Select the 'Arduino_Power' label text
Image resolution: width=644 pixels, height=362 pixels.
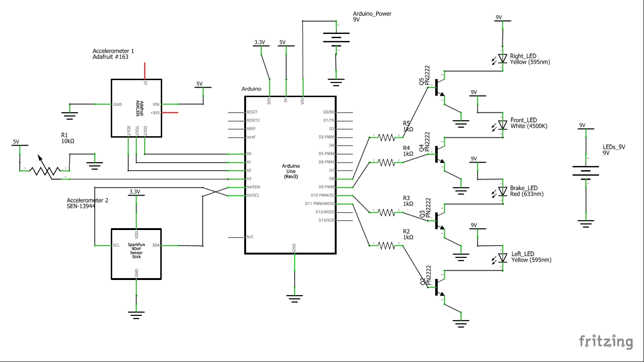coord(372,14)
